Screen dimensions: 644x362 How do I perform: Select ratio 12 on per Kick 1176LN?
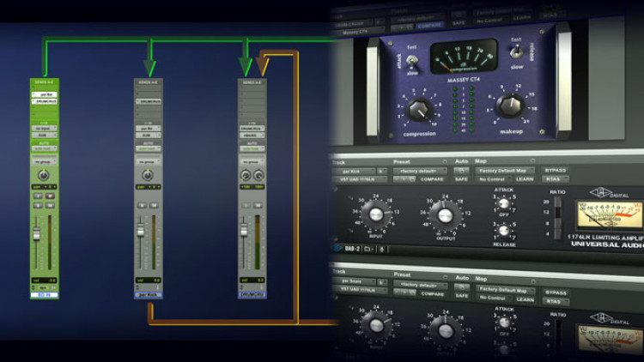pyautogui.click(x=557, y=212)
